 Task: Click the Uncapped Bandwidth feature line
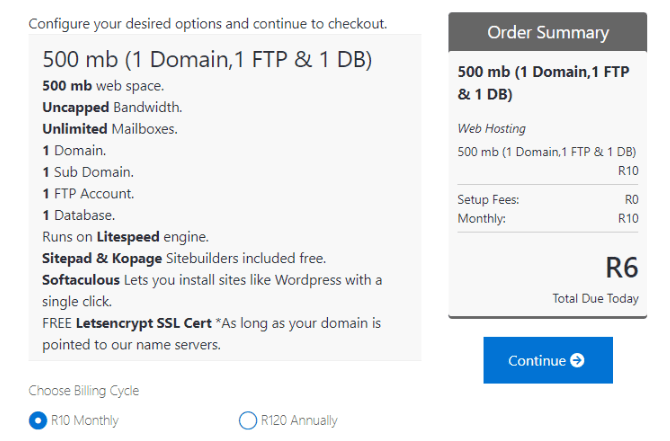[x=112, y=107]
